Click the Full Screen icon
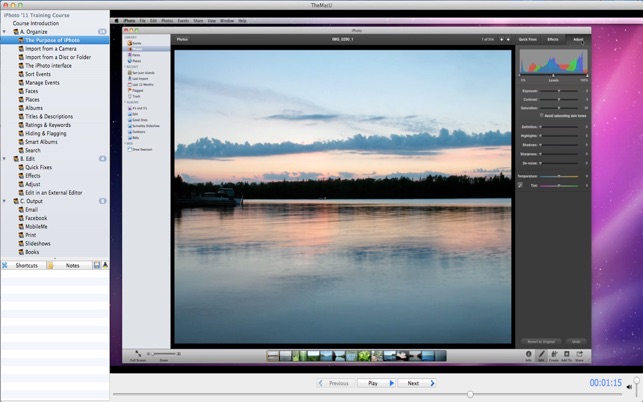The width and height of the screenshot is (643, 402). [138, 353]
